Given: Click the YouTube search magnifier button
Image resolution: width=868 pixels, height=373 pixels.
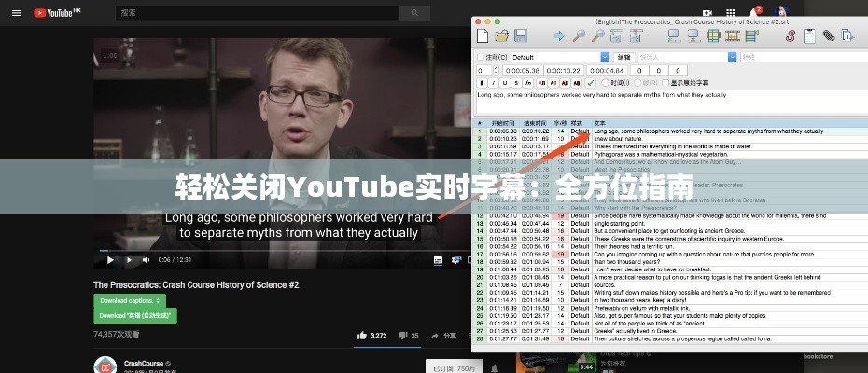Looking at the screenshot, I should point(414,13).
